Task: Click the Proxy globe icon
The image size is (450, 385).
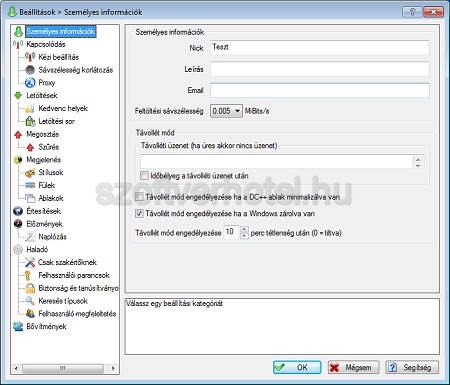Action: 30,83
